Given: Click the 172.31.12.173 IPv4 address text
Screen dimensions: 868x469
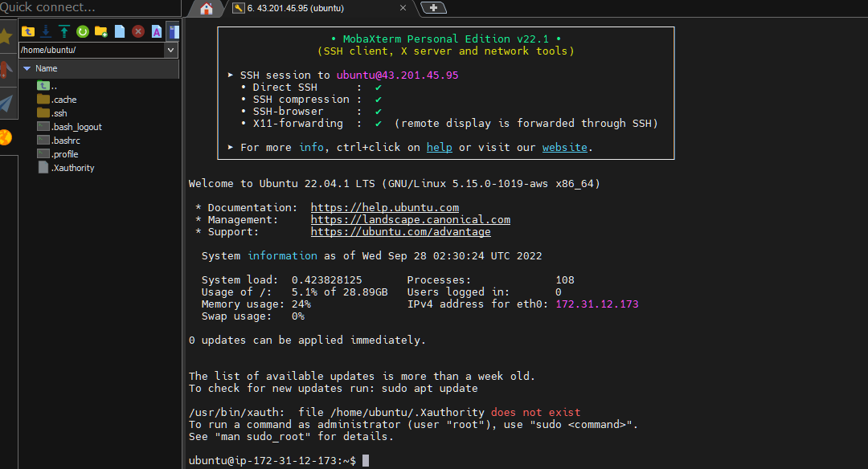Looking at the screenshot, I should pyautogui.click(x=596, y=304).
